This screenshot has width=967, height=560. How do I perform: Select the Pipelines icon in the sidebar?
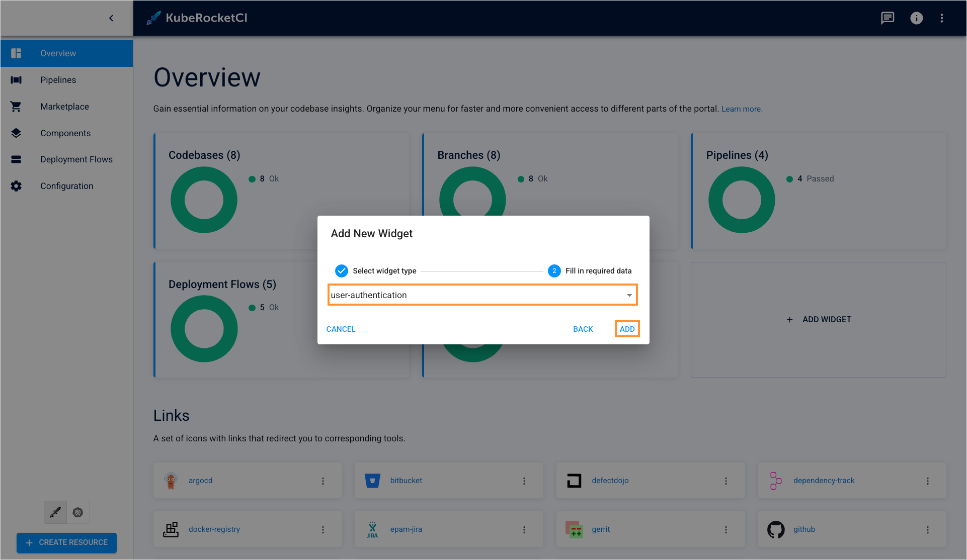click(x=16, y=79)
